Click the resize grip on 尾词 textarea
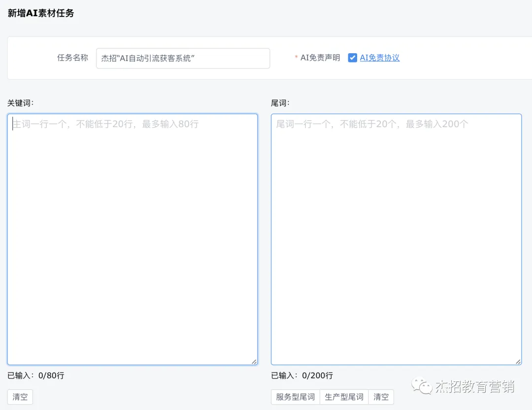This screenshot has height=410, width=532. click(519, 361)
